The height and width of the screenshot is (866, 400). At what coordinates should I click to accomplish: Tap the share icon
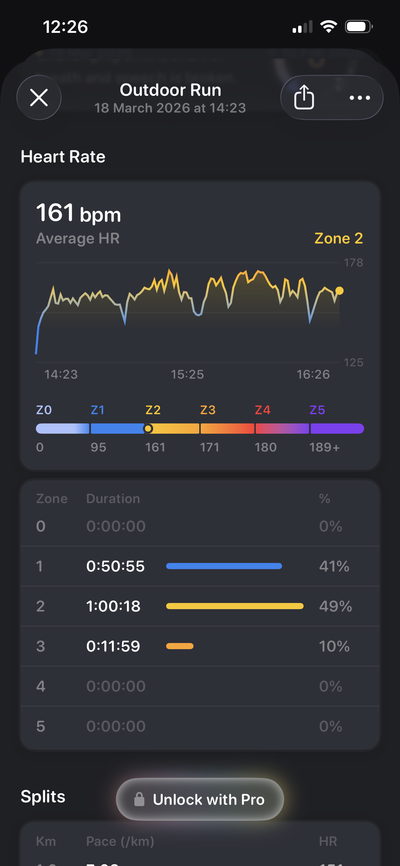pos(304,98)
